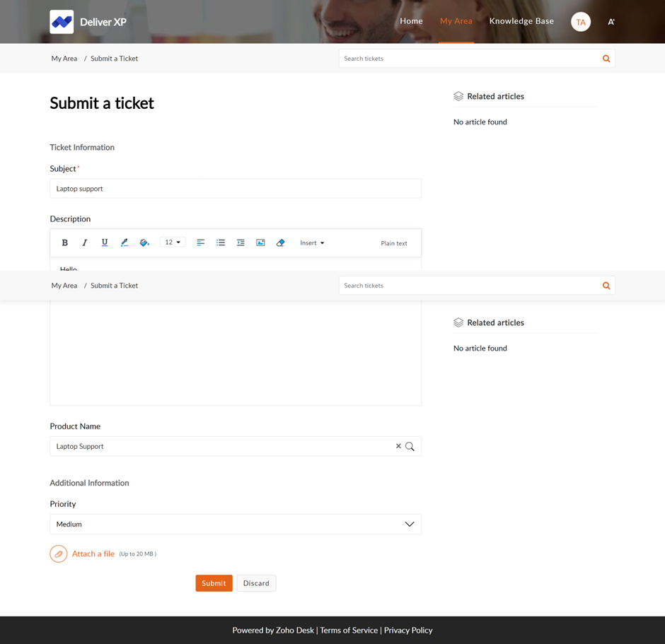Click the eraser icon to clear formatting
The width and height of the screenshot is (665, 644).
point(280,242)
